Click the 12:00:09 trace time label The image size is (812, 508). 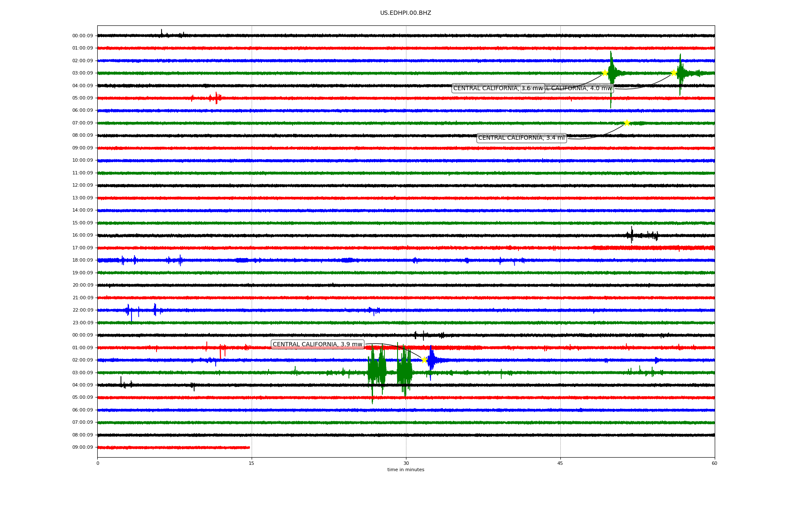(82, 185)
